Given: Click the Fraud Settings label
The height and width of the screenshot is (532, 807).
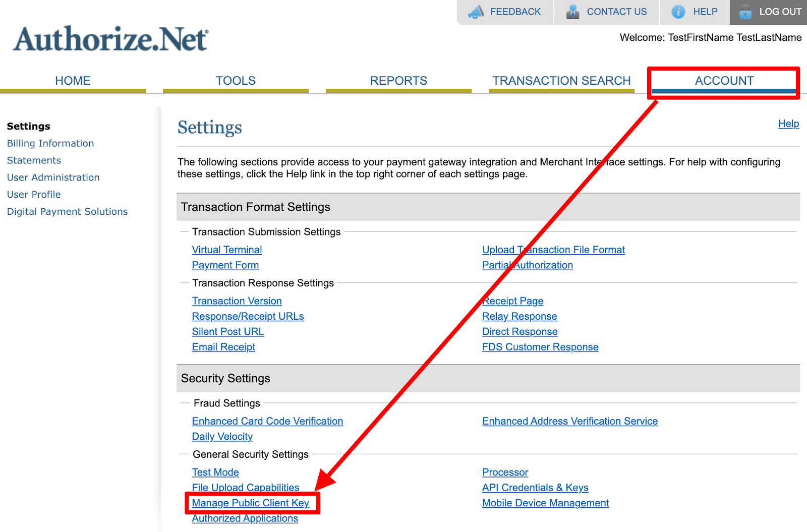Looking at the screenshot, I should [227, 403].
